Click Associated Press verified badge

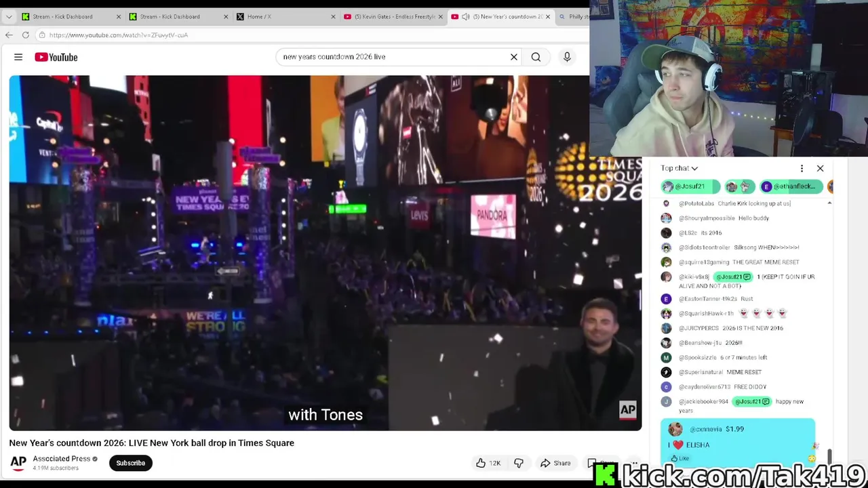[x=95, y=459]
